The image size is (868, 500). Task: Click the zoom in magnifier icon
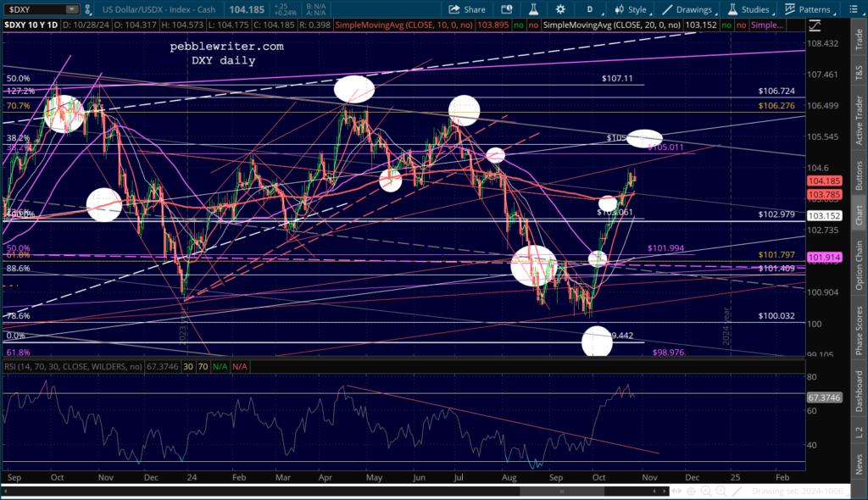pos(706,492)
